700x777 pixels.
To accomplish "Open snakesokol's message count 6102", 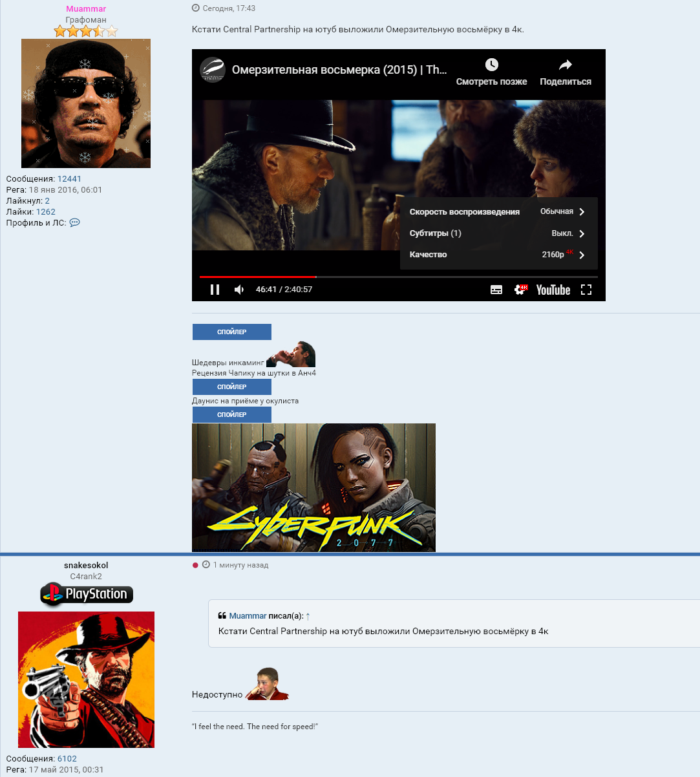I will (67, 759).
